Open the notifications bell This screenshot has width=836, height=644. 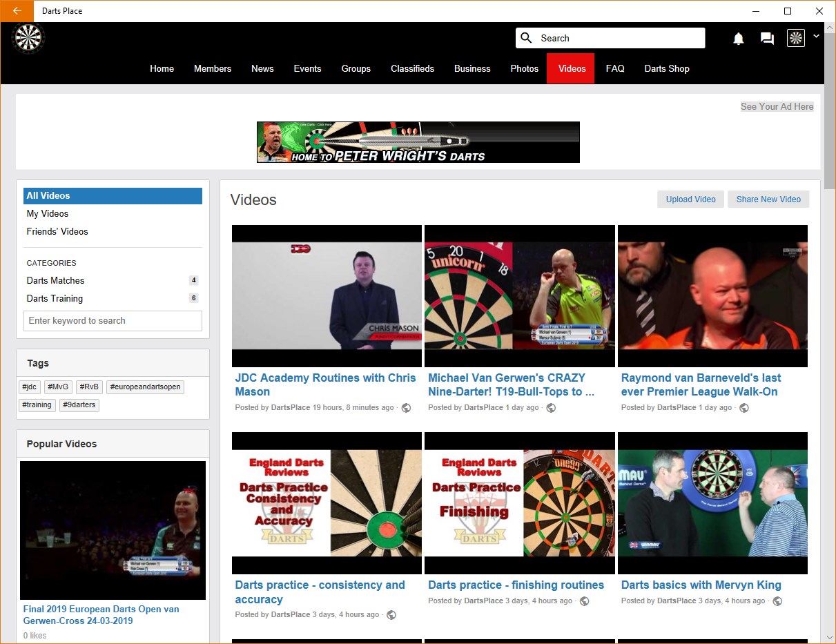coord(739,39)
